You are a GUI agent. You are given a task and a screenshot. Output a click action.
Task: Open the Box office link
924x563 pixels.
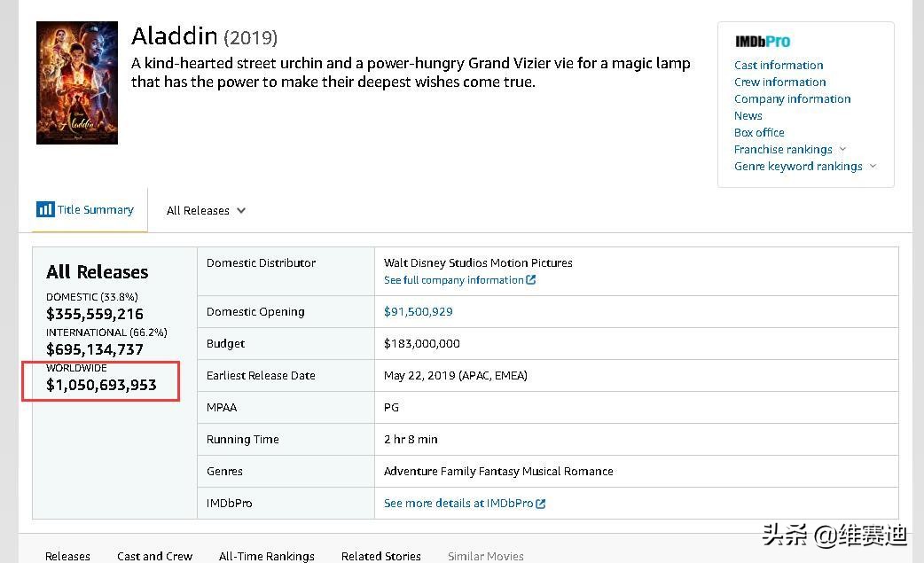coord(759,132)
